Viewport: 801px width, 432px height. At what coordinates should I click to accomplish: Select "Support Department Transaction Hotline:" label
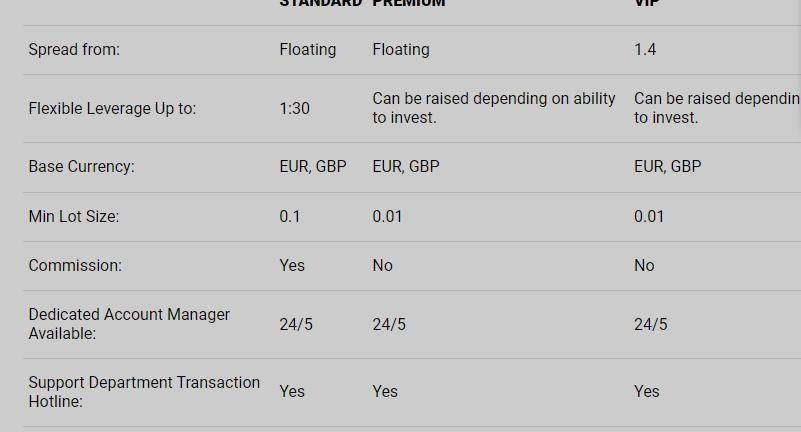pos(144,392)
